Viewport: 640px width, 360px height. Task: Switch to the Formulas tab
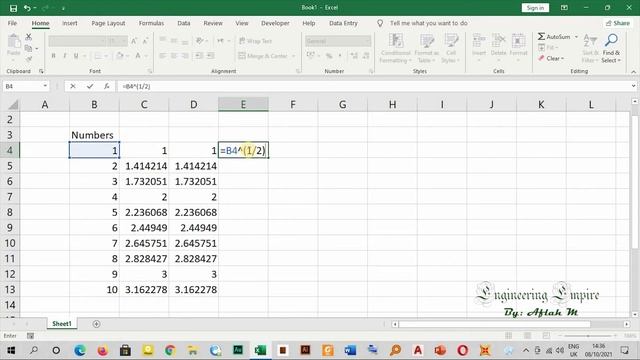tap(151, 23)
